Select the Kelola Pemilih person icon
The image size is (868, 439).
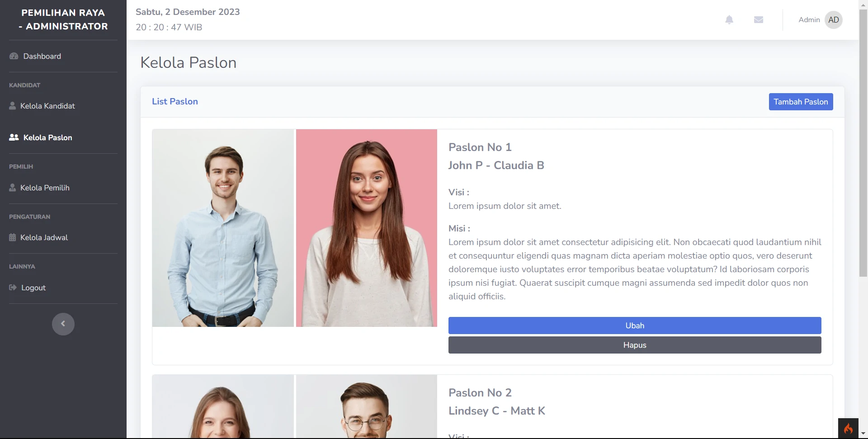[x=12, y=188]
